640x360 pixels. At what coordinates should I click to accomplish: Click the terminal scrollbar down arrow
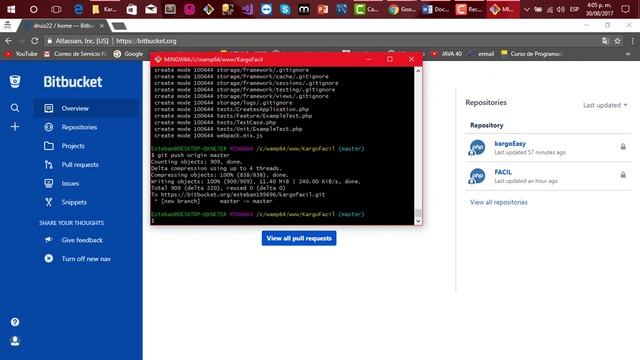point(418,221)
